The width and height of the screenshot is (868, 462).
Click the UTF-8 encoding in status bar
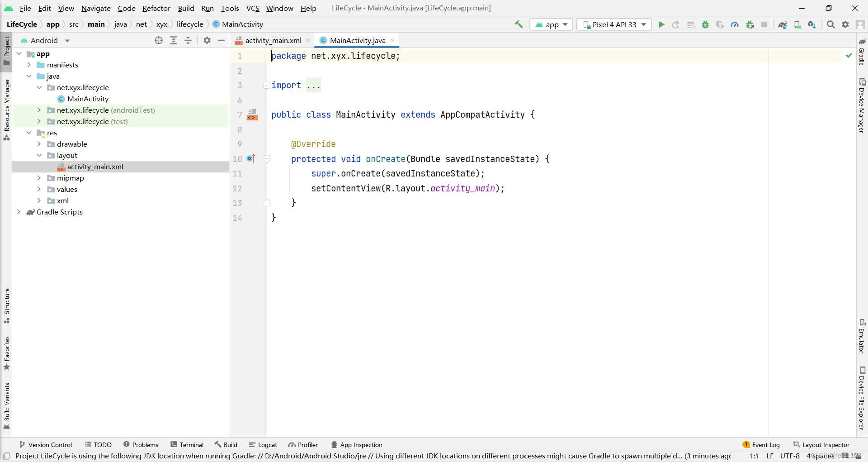(x=790, y=456)
